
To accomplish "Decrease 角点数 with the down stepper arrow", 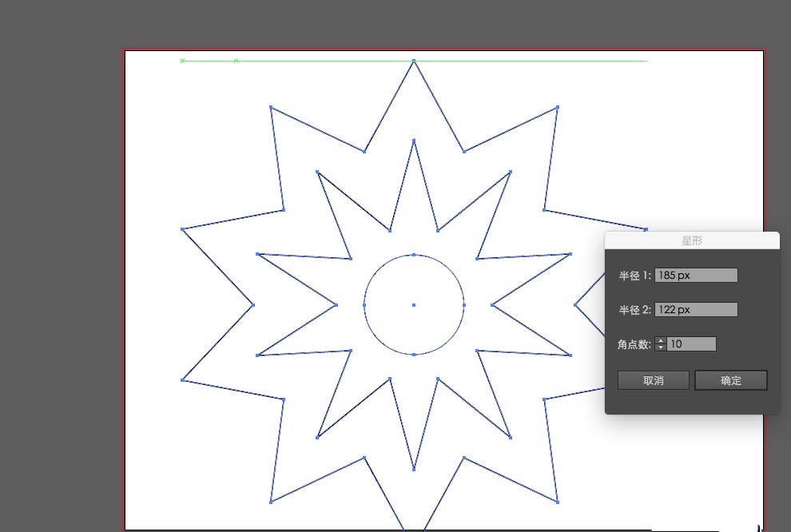I will [661, 347].
